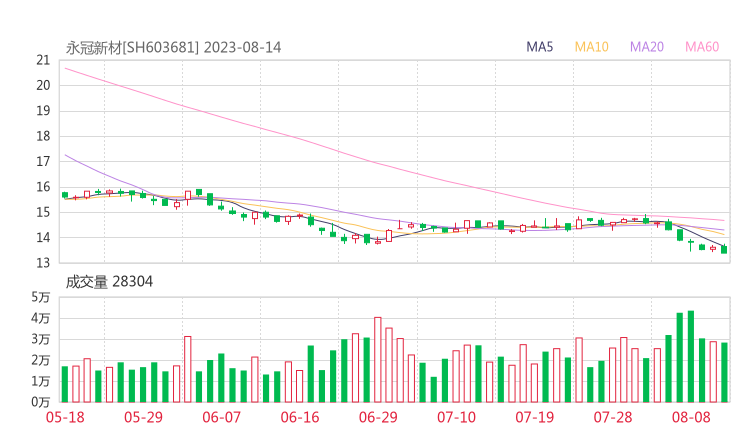The height and width of the screenshot is (440, 740).
Task: Click the 永冠新材[SH603681] stock title
Action: (133, 47)
